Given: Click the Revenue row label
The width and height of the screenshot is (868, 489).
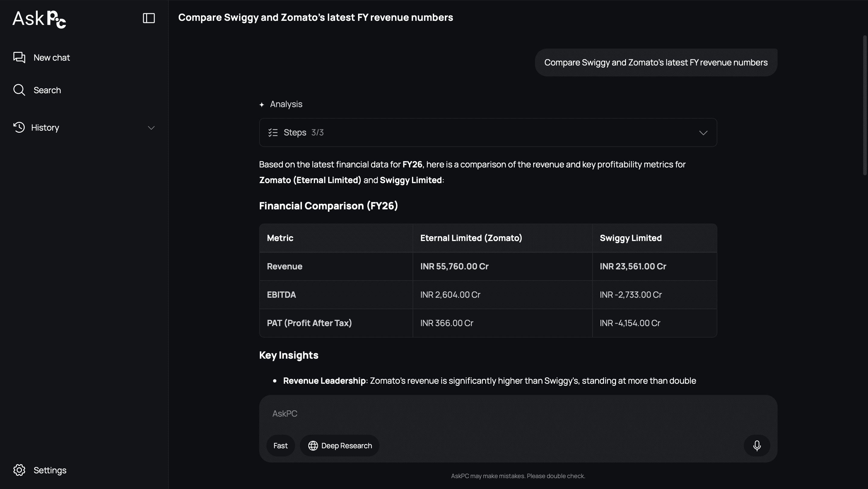Looking at the screenshot, I should (x=285, y=266).
